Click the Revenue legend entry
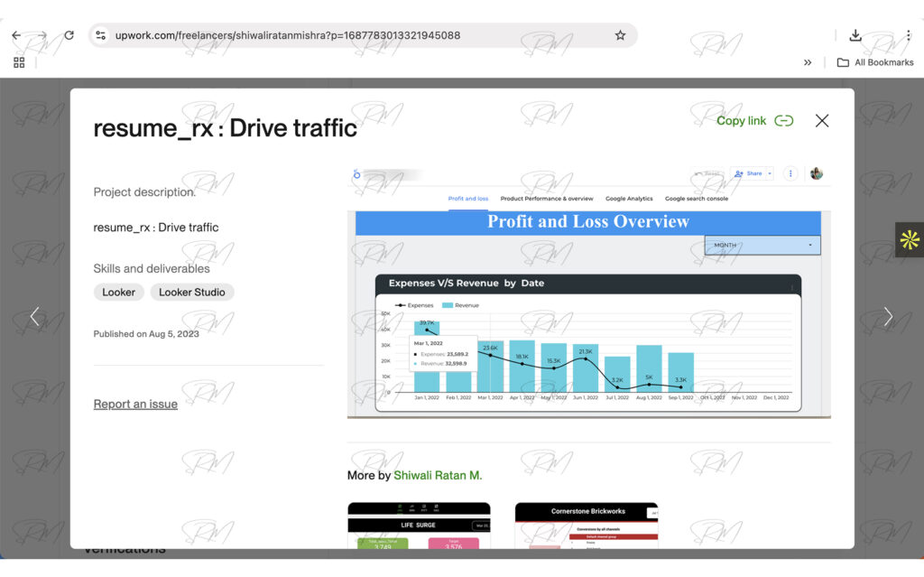Image resolution: width=924 pixels, height=577 pixels. 461,305
